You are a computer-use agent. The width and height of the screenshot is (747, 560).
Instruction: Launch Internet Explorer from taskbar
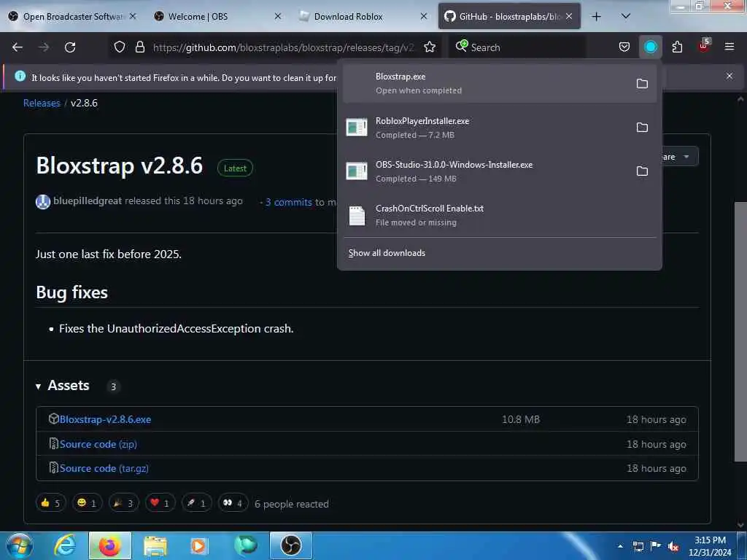coord(65,545)
